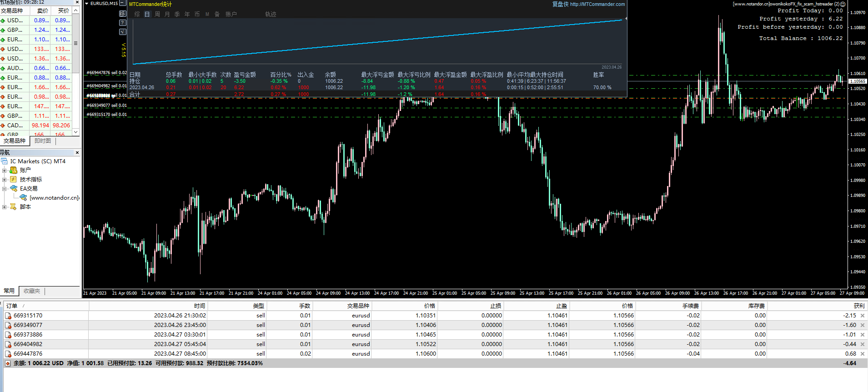The height and width of the screenshot is (392, 868).
Task: Click the order icon for 669404982
Action: click(x=8, y=344)
